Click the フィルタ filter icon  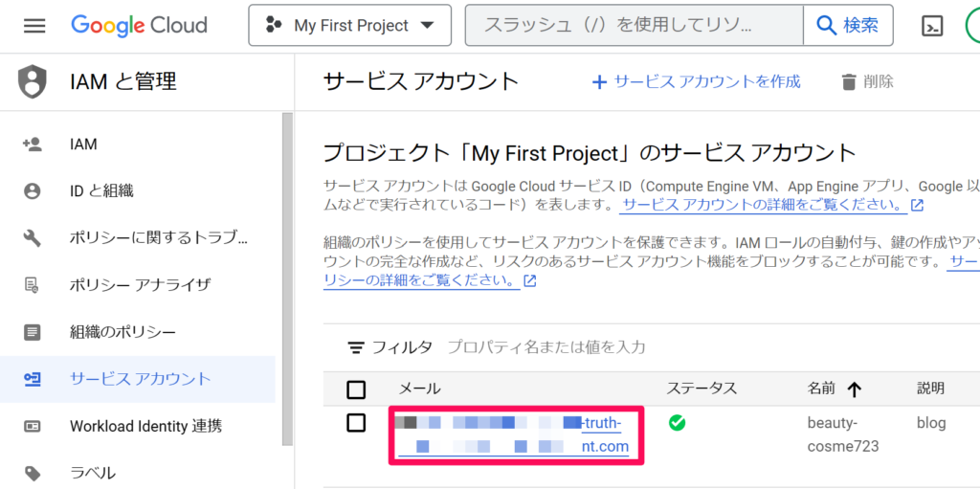[356, 347]
